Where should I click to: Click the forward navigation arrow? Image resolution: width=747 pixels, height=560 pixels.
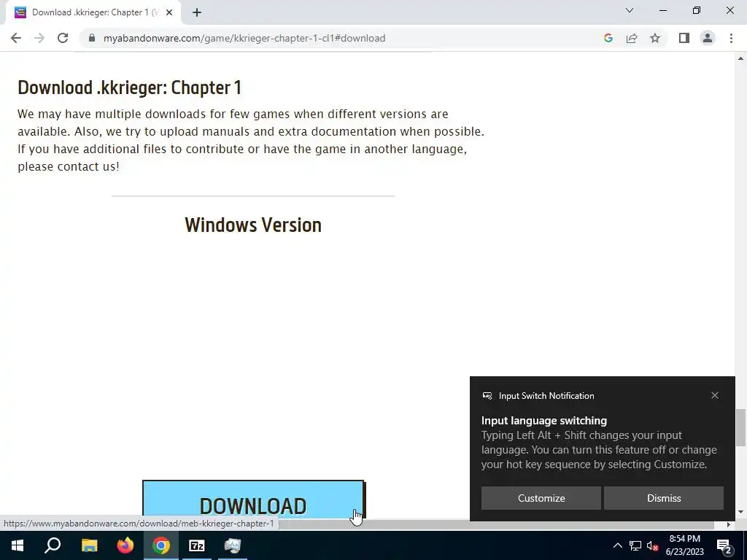pos(39,38)
